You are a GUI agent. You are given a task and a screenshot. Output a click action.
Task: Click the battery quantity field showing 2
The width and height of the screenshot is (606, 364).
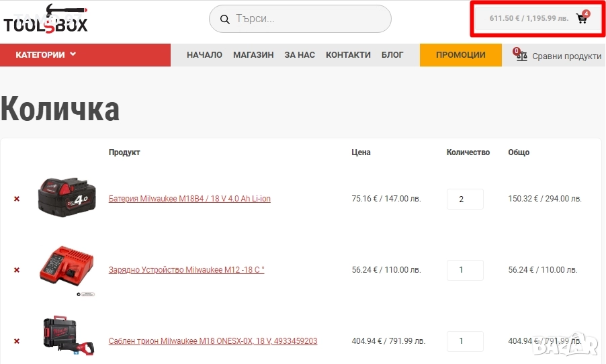tap(465, 199)
